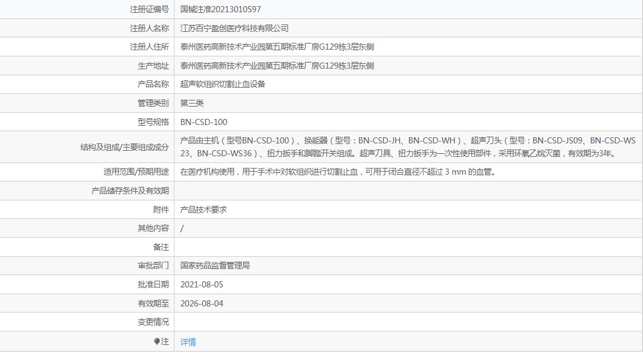Click the 适用范围/预期用途 description text
The height and width of the screenshot is (353, 644).
(x=339, y=172)
